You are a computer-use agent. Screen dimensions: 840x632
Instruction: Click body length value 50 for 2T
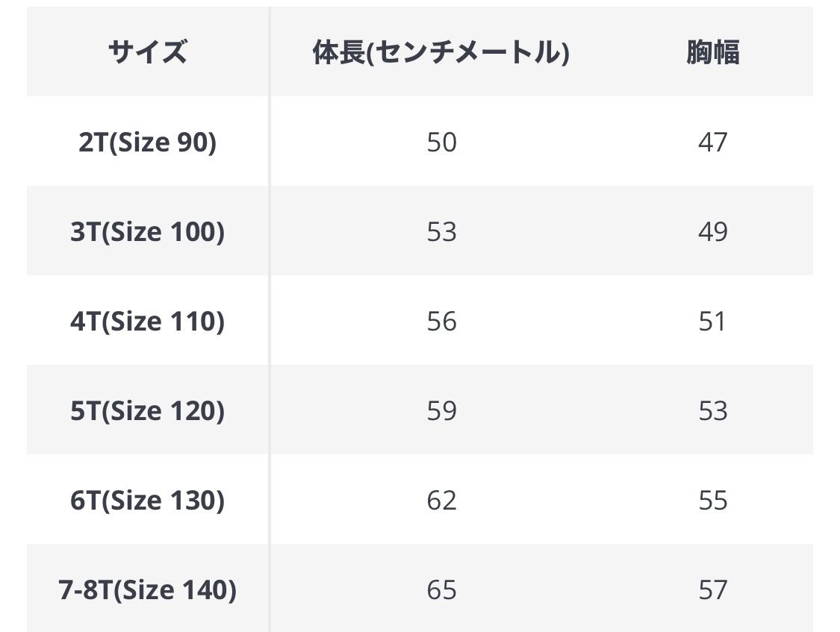(441, 142)
